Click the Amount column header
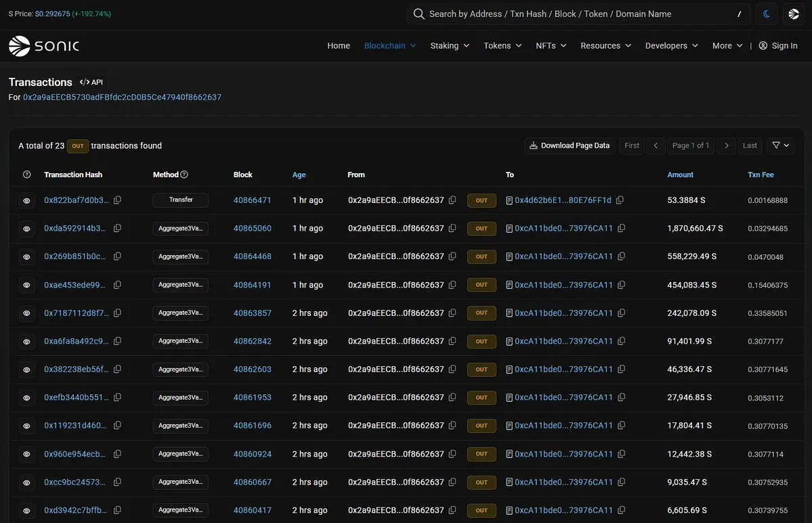 coord(680,175)
